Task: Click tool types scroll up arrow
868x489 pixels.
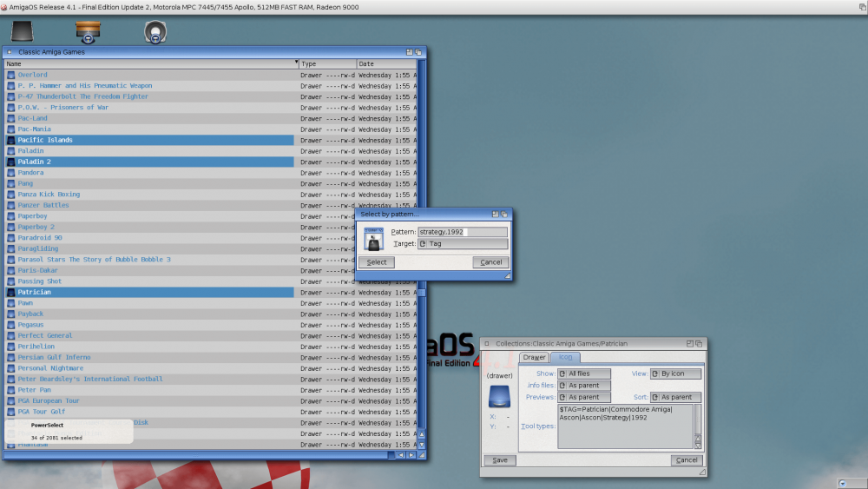Action: pos(698,438)
